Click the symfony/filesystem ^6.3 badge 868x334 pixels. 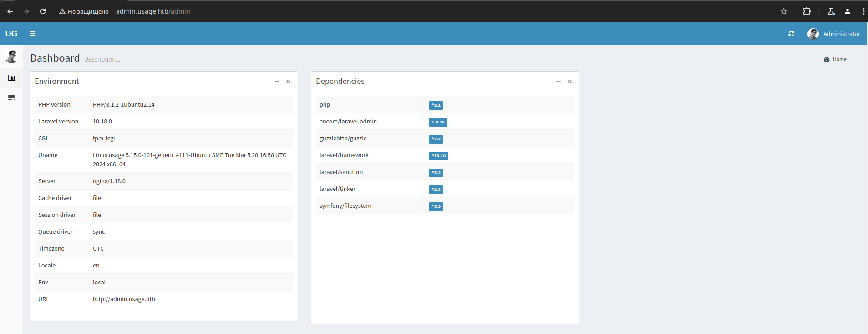point(436,206)
